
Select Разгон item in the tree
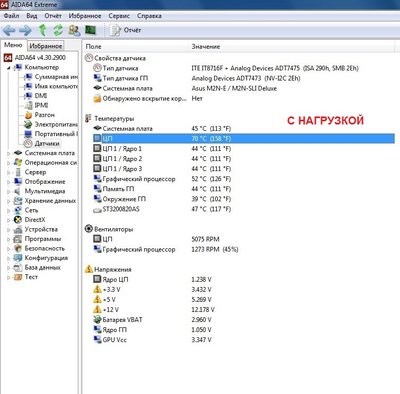tap(44, 115)
